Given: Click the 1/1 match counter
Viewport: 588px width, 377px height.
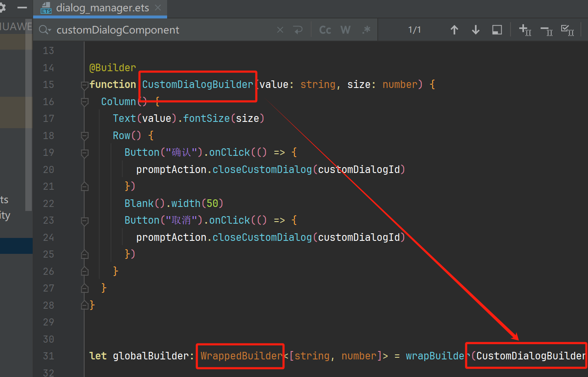Looking at the screenshot, I should pyautogui.click(x=414, y=30).
